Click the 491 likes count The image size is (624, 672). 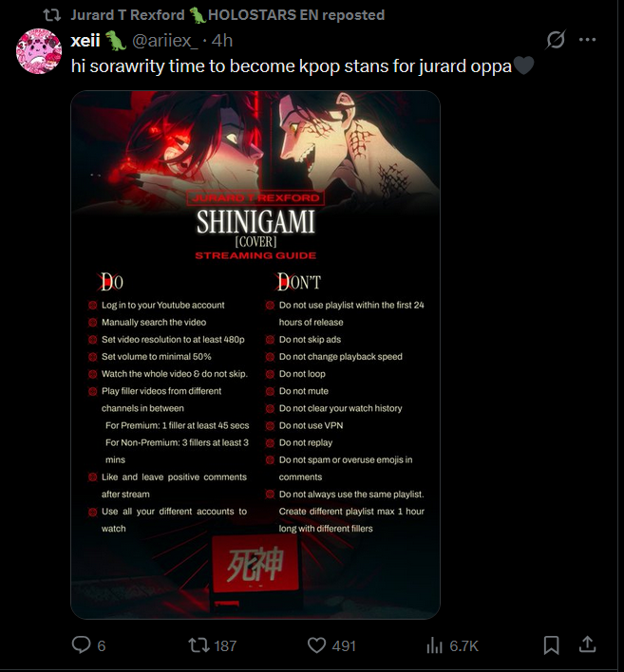pyautogui.click(x=344, y=645)
